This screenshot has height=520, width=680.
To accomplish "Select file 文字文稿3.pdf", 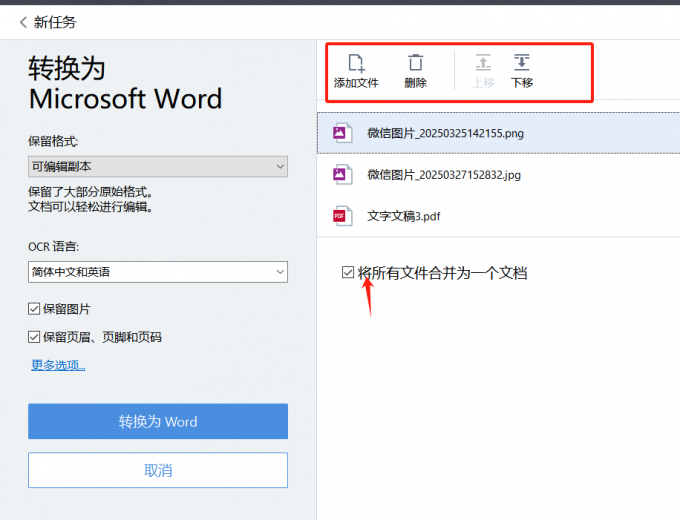I will [x=499, y=216].
